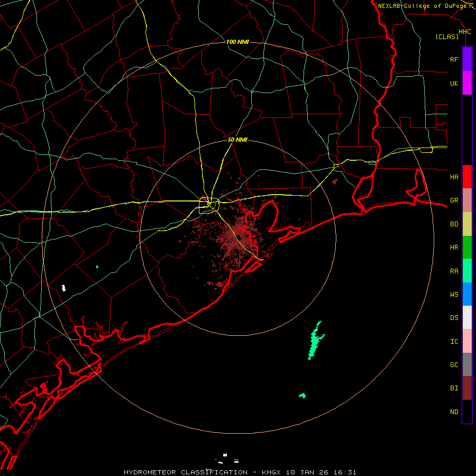Screen dimensions: 476x476
Task: Click the BD yellow legend swatch
Action: pyautogui.click(x=467, y=224)
